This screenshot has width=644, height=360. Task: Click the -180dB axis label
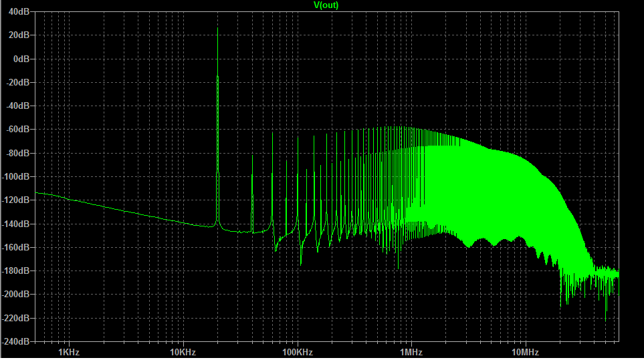16,271
